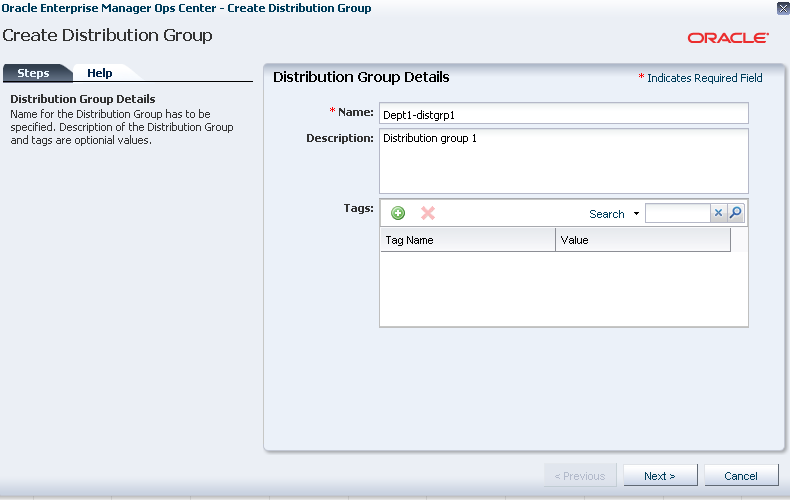Select the Steps tab
Image resolution: width=790 pixels, height=500 pixels.
33,73
